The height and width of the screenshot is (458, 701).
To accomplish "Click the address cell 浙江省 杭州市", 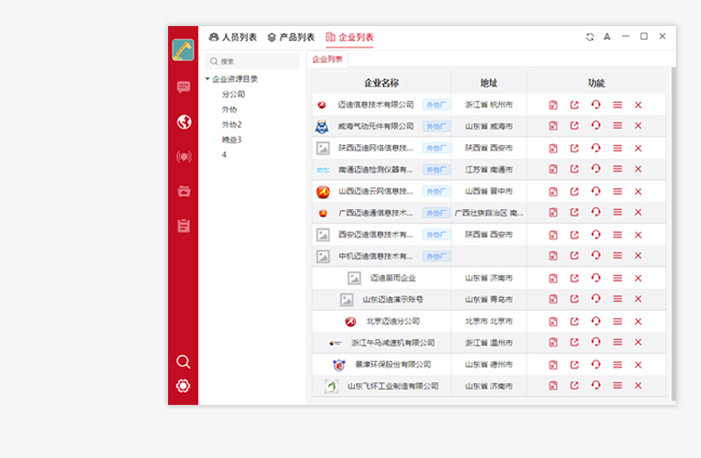I will [489, 105].
